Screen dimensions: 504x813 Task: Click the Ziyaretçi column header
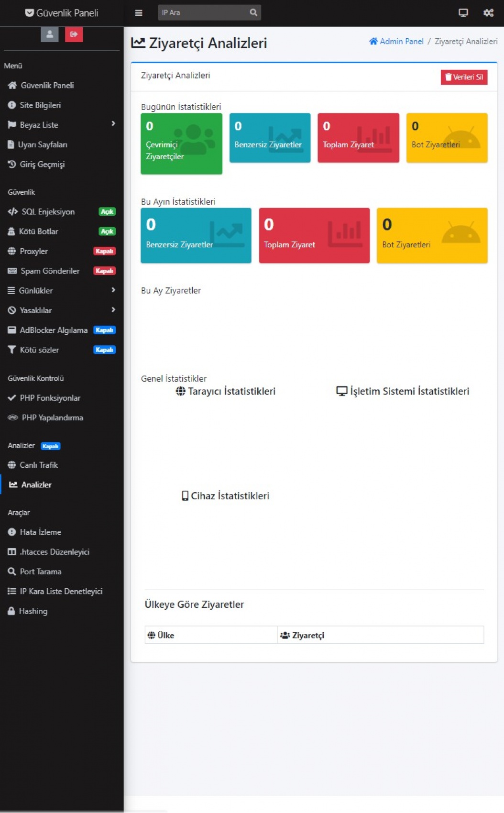point(381,635)
